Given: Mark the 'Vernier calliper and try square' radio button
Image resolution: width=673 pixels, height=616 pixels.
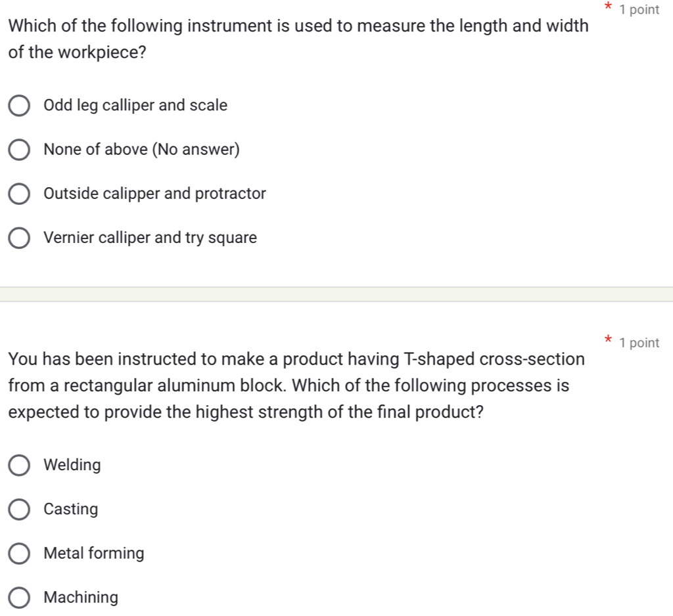Looking at the screenshot, I should tap(20, 238).
